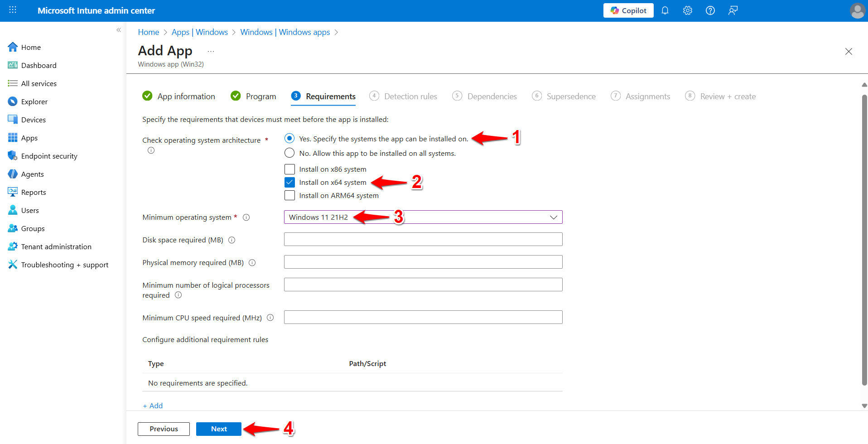
Task: Click the Endpoint security shield icon
Action: pos(13,156)
